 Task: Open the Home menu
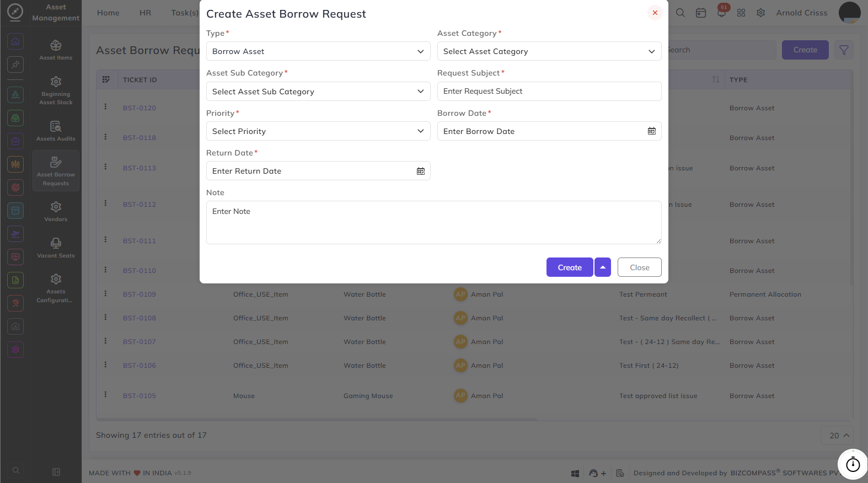point(108,13)
